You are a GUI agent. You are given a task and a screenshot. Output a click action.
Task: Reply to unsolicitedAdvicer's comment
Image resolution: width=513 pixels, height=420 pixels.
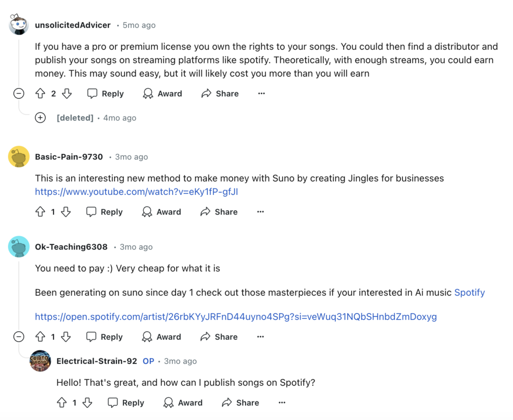click(106, 94)
